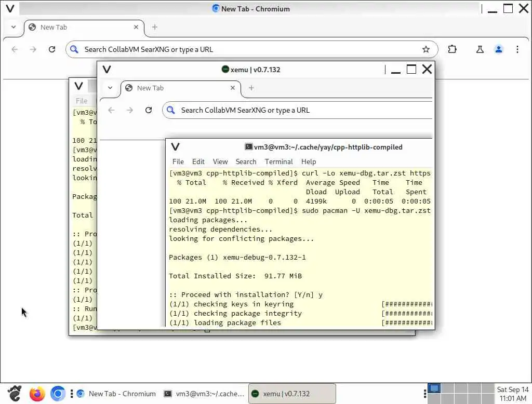532x404 pixels.
Task: Open the Search menu in the terminal
Action: pos(246,162)
